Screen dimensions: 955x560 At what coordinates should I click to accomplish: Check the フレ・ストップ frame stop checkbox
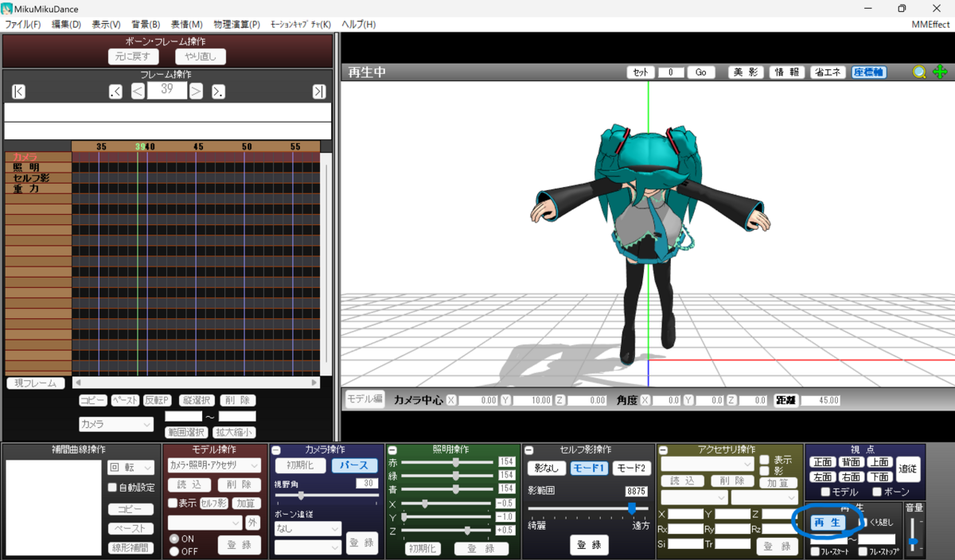tap(863, 551)
